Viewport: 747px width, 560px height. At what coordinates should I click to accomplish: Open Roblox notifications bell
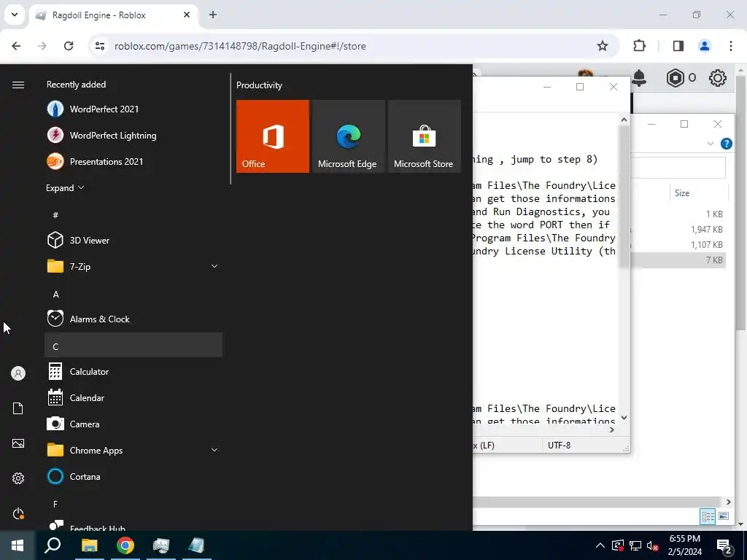pos(639,77)
